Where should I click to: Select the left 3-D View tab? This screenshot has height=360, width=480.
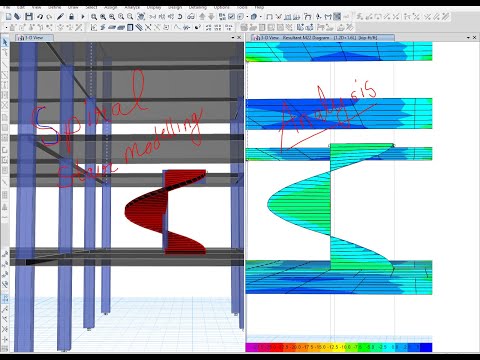coord(34,38)
